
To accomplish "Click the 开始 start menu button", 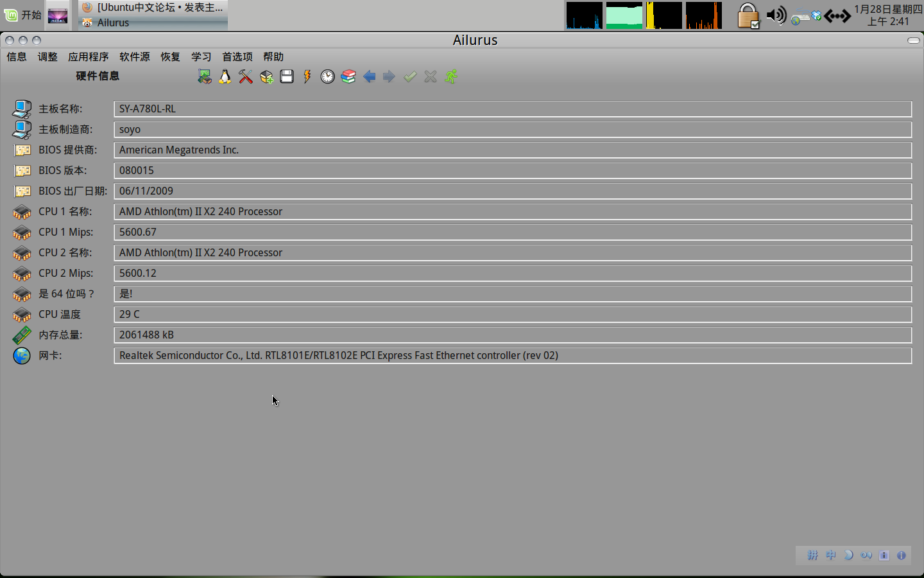I will coord(22,15).
